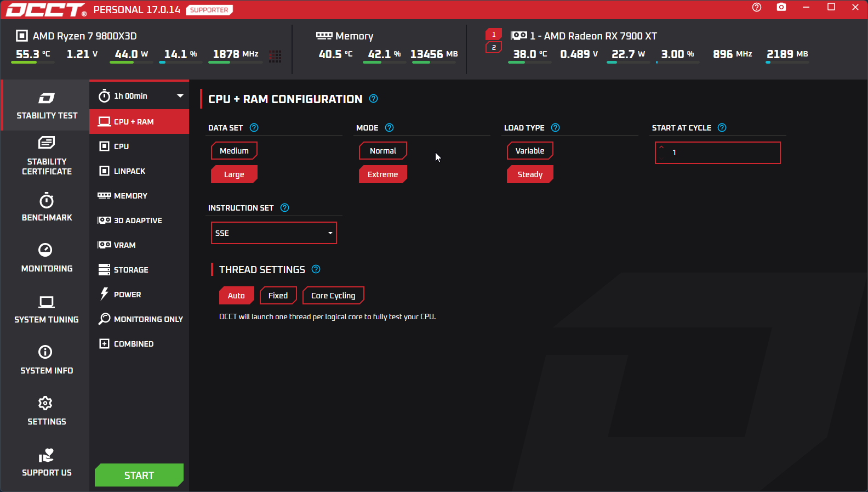Screen dimensions: 868x492
Task: Click the CPU chip icon beside AMD Ryzen 7
Action: pos(22,36)
